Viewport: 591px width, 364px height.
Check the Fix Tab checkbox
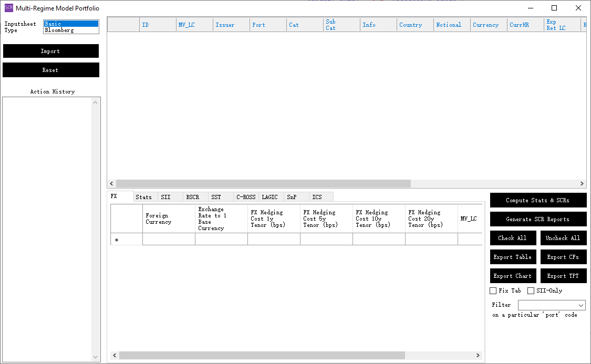493,290
